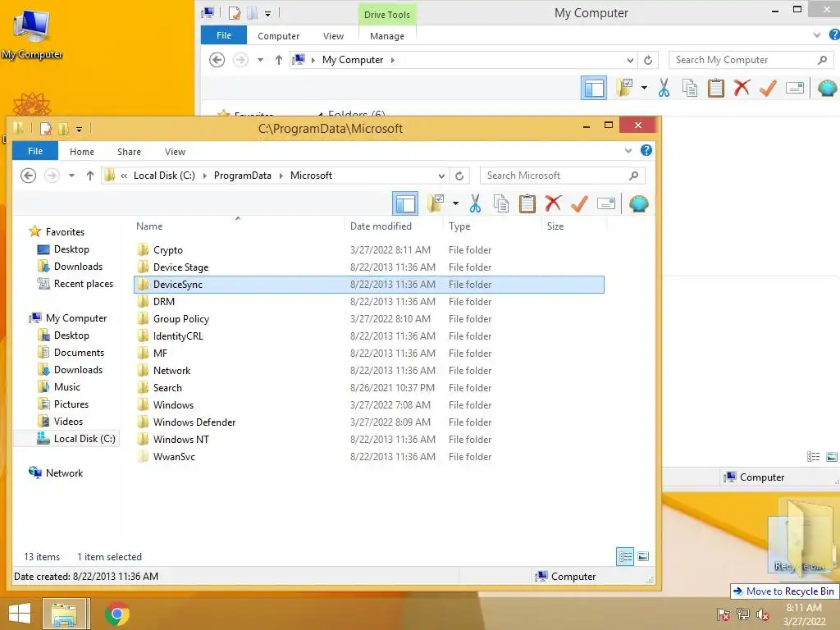Click Cut scissors icon in Microsoft window toolbar

click(x=475, y=204)
